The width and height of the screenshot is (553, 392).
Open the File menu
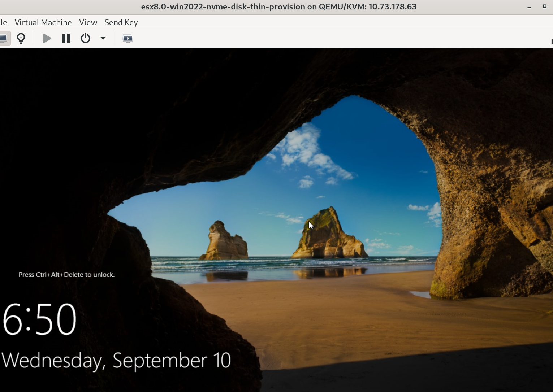click(3, 22)
